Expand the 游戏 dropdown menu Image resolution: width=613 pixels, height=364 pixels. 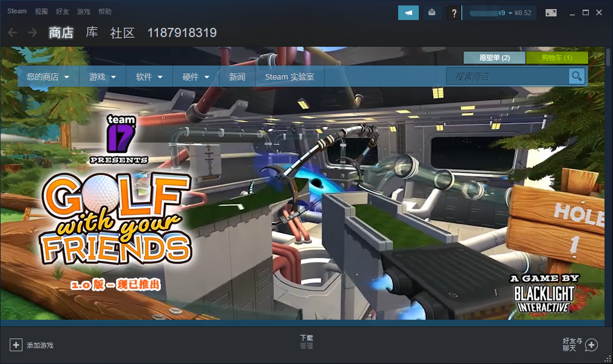point(102,77)
